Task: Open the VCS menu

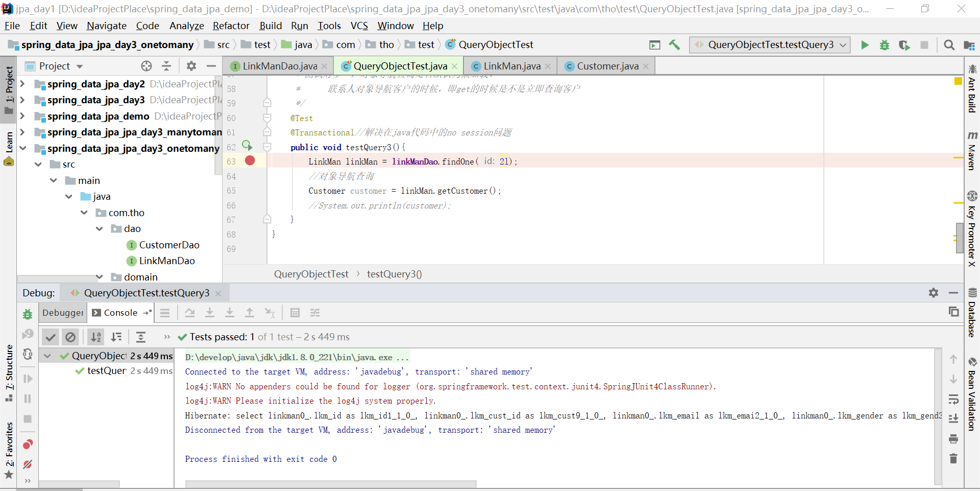Action: (x=359, y=26)
